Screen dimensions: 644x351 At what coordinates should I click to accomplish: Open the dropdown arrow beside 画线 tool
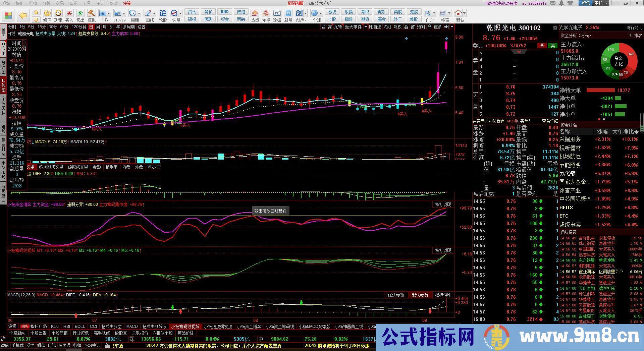pos(154,13)
